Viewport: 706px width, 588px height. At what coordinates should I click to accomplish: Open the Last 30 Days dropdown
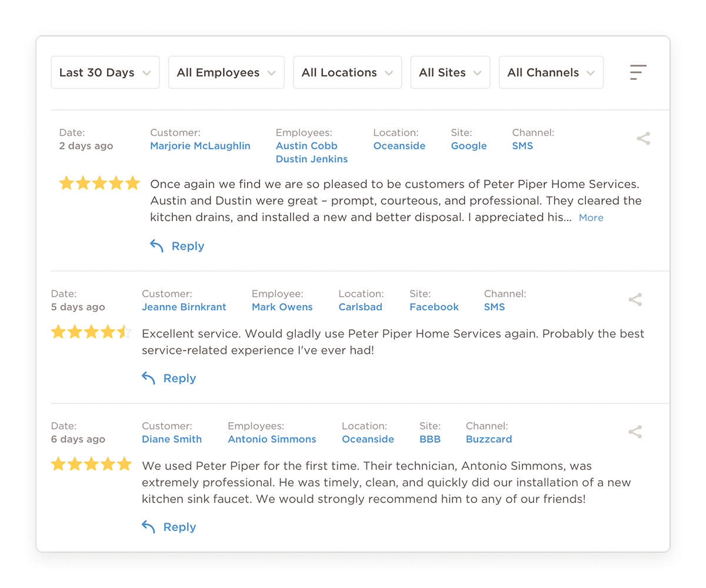pyautogui.click(x=105, y=72)
